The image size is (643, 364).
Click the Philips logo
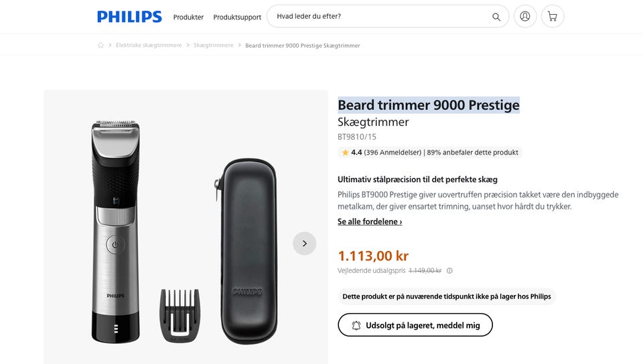[x=129, y=17]
